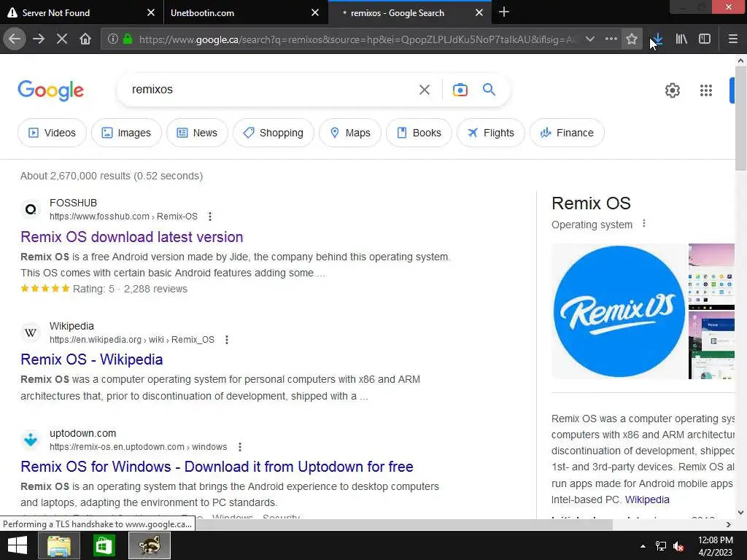Filter results by Shopping
The image size is (747, 560).
[274, 133]
